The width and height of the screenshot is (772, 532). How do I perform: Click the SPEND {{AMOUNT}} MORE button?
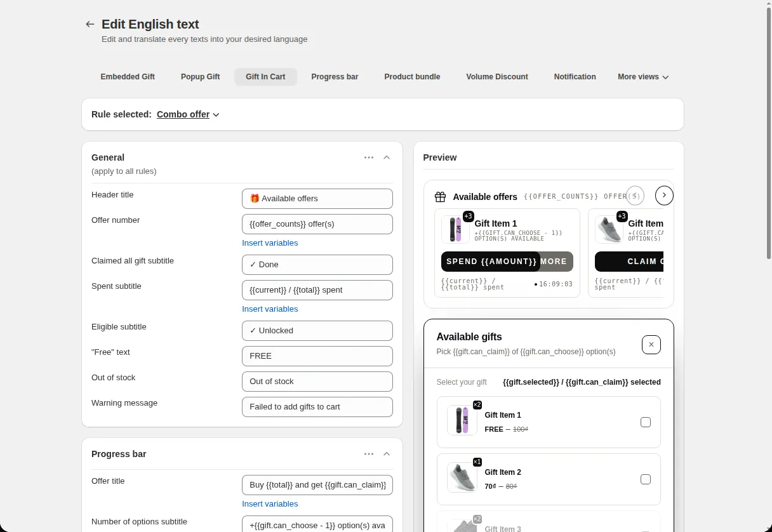click(x=507, y=262)
